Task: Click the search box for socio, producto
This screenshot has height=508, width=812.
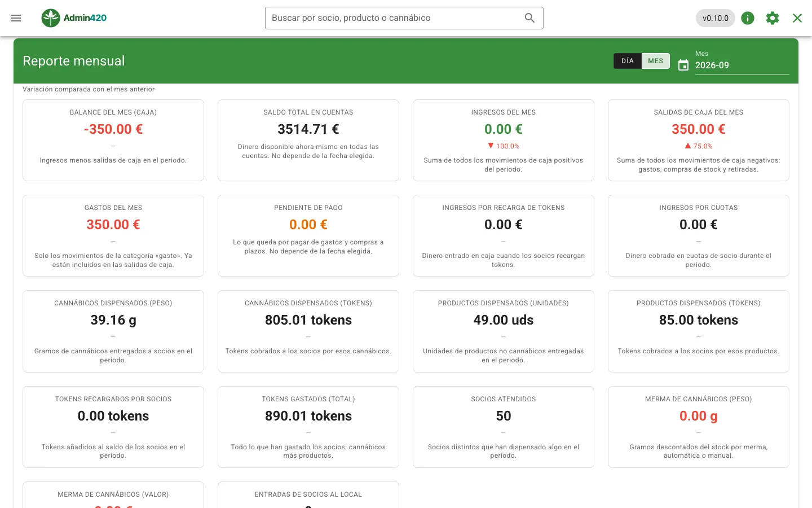Action: pyautogui.click(x=404, y=18)
